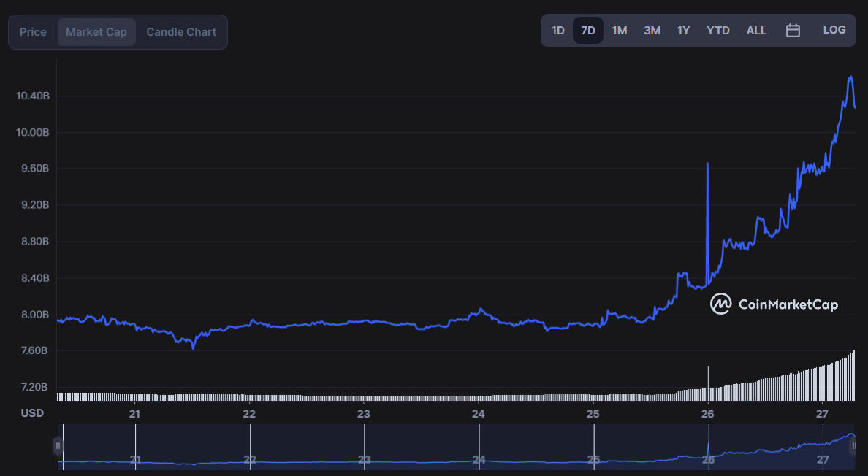Click the spike peak at day 26

(707, 164)
